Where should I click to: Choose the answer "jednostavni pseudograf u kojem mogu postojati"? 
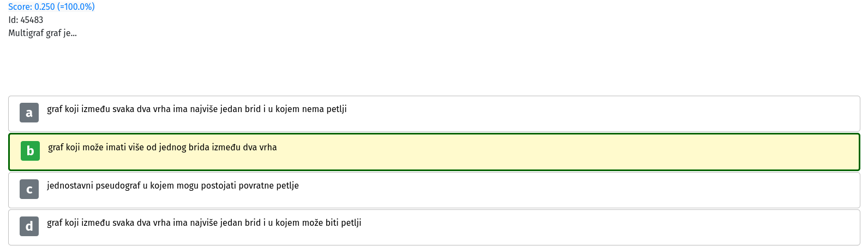[x=434, y=190]
